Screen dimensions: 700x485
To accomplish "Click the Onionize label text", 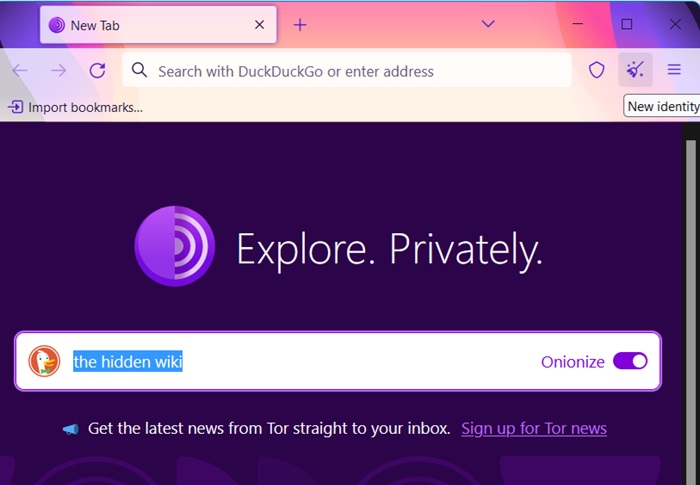I will [x=573, y=362].
